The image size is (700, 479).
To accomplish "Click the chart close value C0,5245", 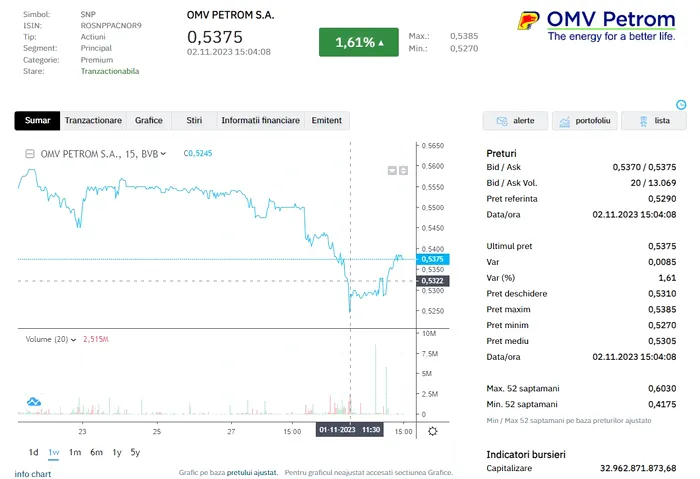I will pyautogui.click(x=198, y=154).
